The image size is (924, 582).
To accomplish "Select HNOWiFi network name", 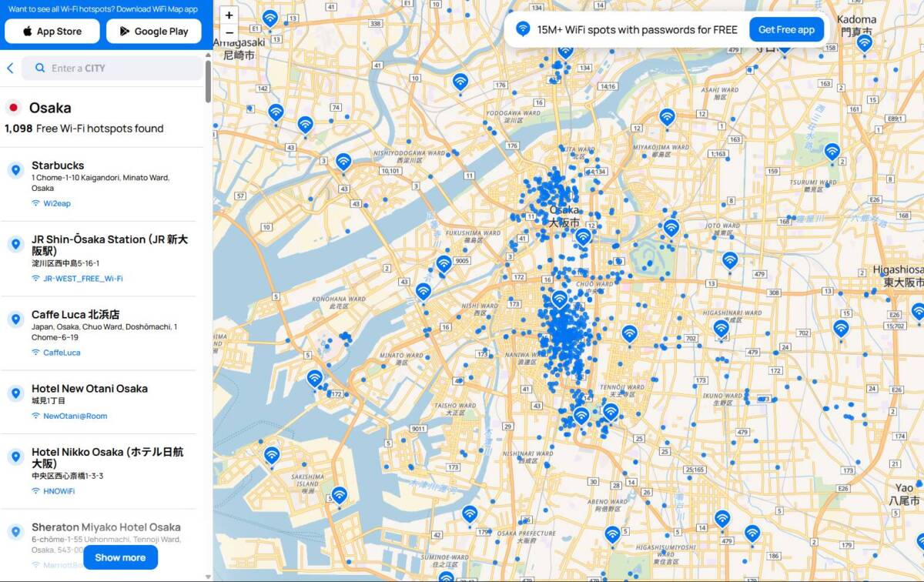I will (x=59, y=491).
